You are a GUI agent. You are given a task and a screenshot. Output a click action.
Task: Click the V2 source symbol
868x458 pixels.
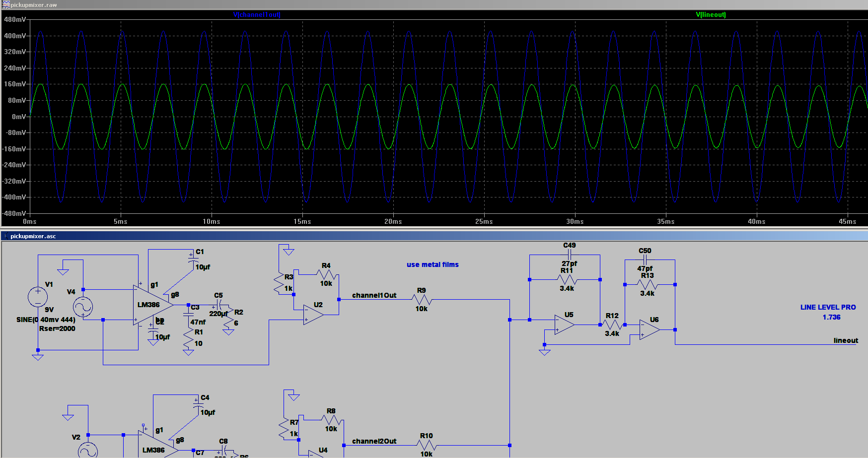click(x=88, y=450)
